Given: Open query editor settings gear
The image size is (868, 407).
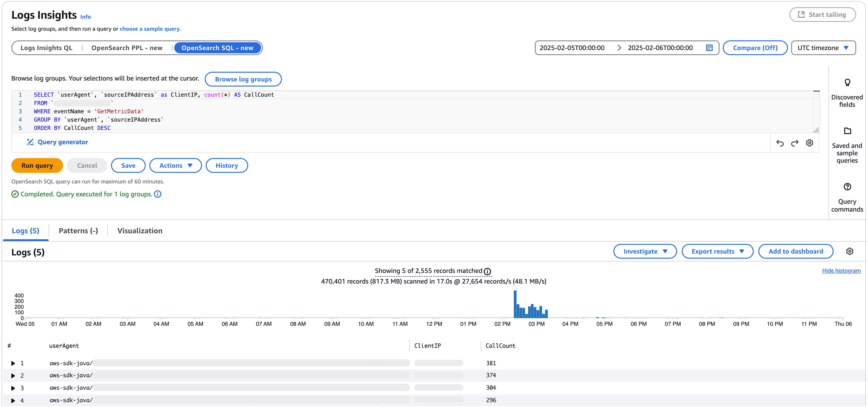Looking at the screenshot, I should coord(809,143).
